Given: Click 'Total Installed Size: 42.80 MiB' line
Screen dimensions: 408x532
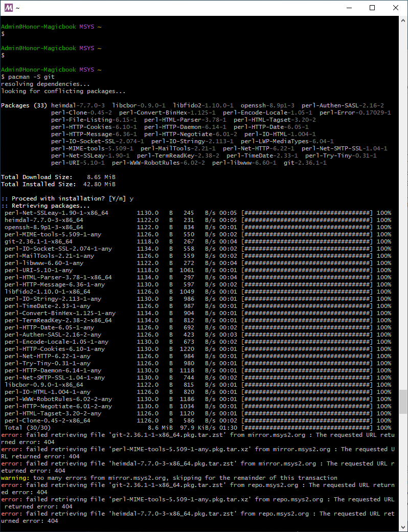Looking at the screenshot, I should click(x=58, y=184).
